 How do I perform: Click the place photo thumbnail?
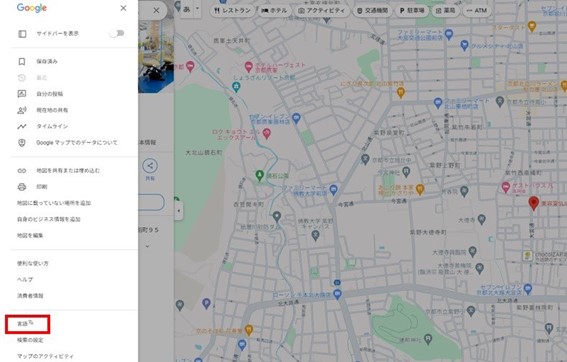(x=156, y=56)
